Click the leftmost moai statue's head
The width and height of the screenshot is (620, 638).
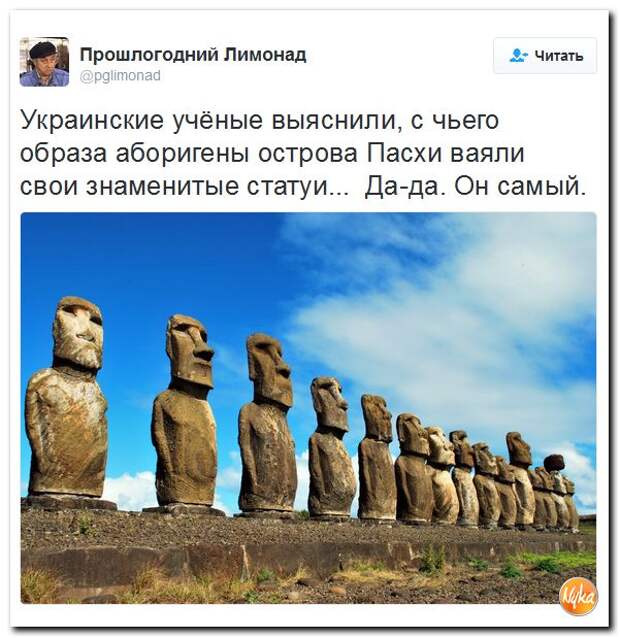pos(77,333)
